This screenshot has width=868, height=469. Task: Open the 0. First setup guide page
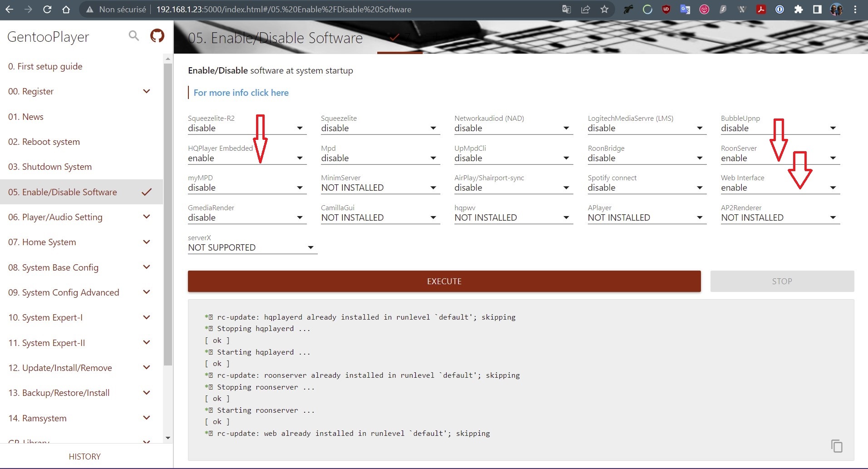click(81, 66)
